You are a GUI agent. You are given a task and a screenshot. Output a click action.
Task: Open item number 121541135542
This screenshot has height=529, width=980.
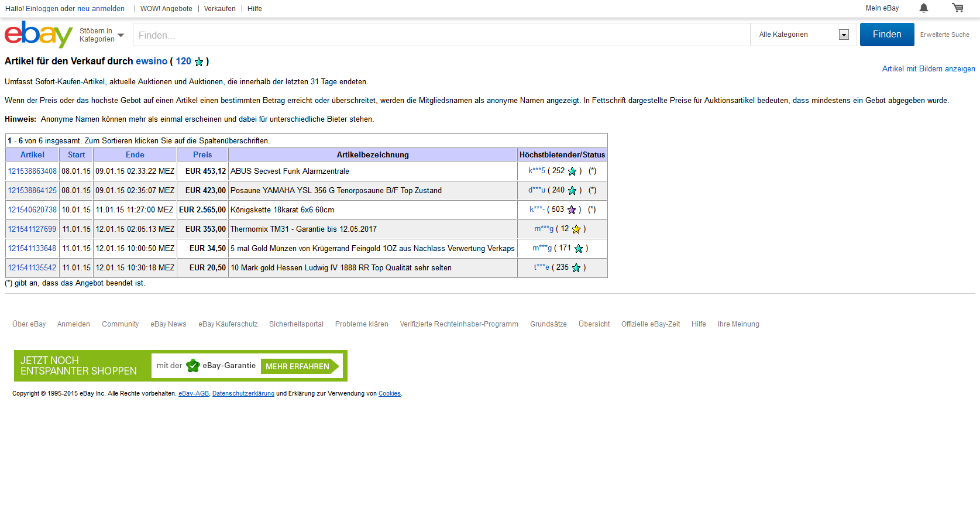[32, 268]
